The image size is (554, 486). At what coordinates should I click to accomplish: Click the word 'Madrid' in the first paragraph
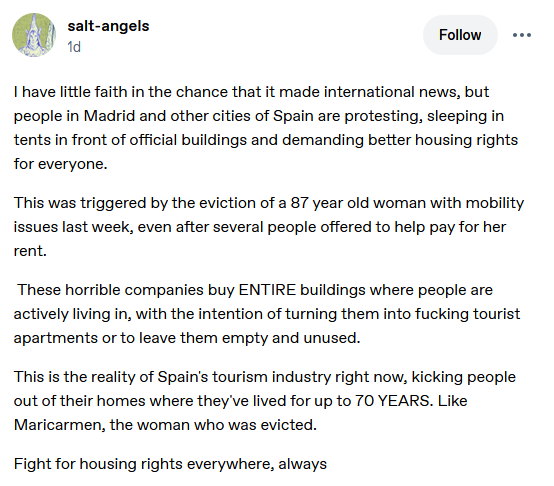tap(109, 116)
